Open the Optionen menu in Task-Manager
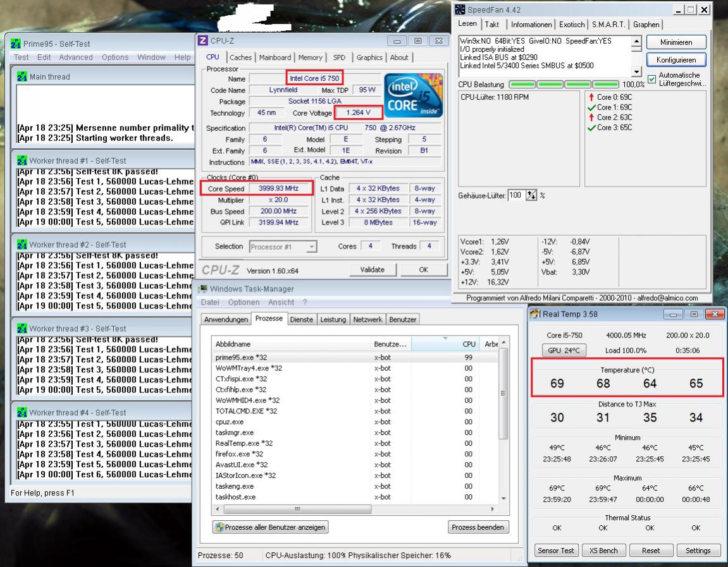The height and width of the screenshot is (567, 728). click(x=244, y=302)
